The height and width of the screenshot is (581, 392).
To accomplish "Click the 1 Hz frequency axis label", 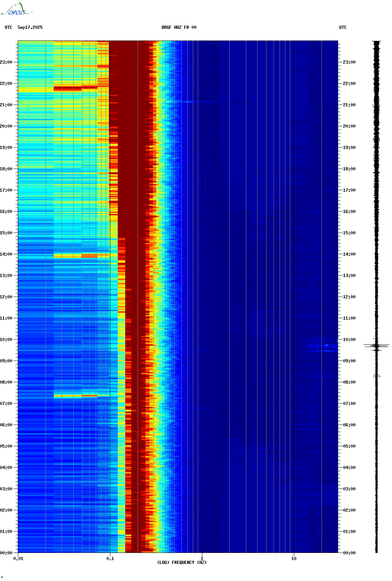I will 202,559.
